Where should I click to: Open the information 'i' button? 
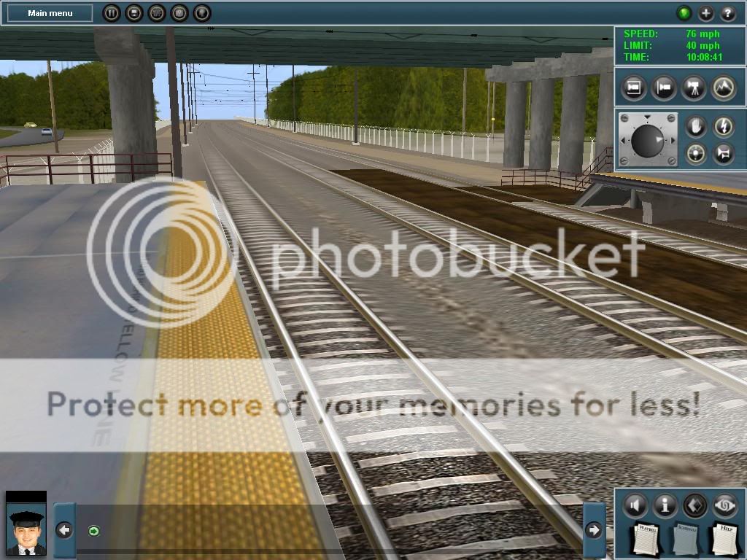[x=665, y=505]
